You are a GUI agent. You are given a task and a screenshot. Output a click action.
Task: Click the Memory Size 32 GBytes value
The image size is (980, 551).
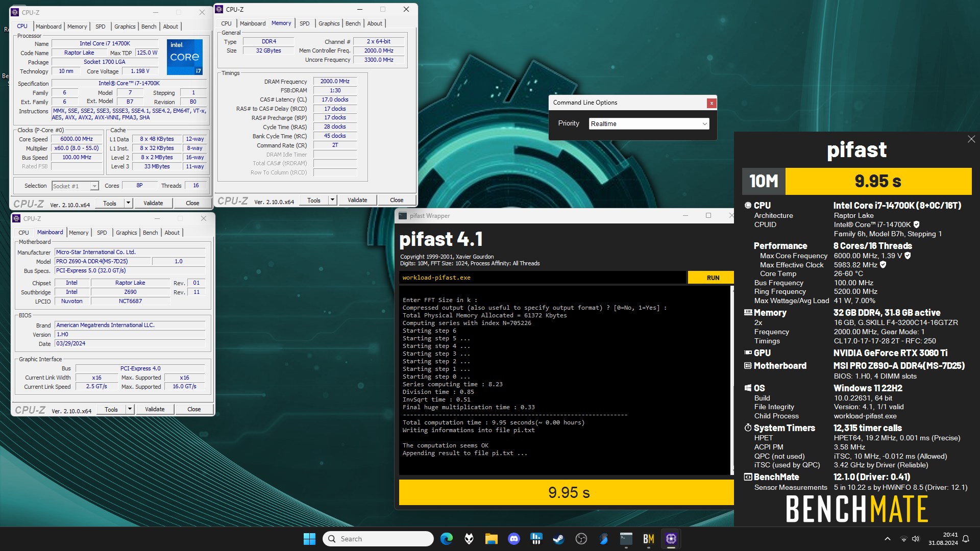268,51
